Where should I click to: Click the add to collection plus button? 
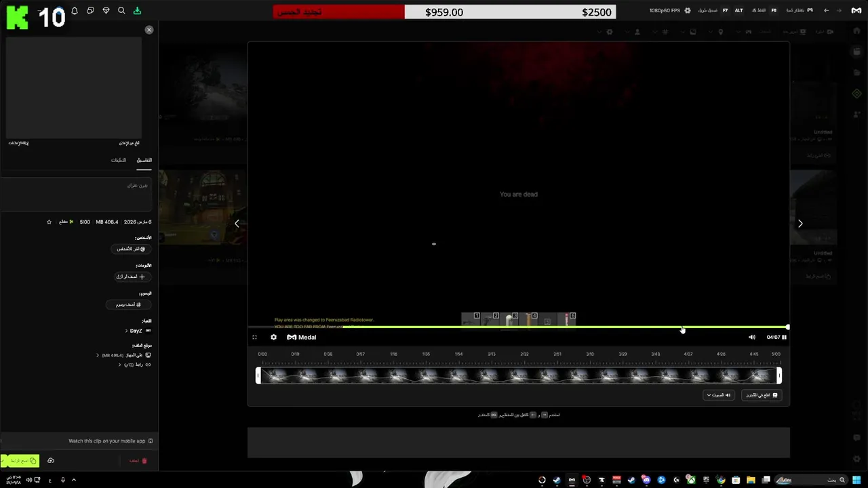tap(132, 277)
